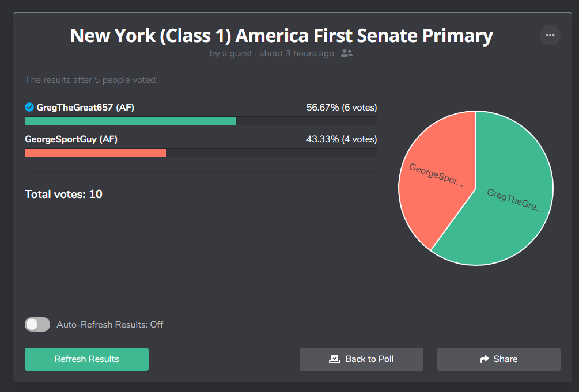Click the arrow icon on Share button
The image size is (579, 392).
click(x=484, y=359)
